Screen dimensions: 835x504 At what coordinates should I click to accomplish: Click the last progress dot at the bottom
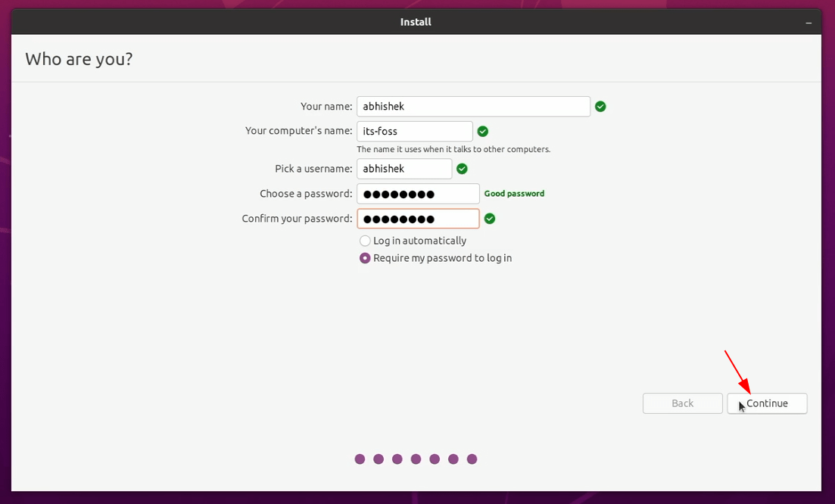(472, 459)
